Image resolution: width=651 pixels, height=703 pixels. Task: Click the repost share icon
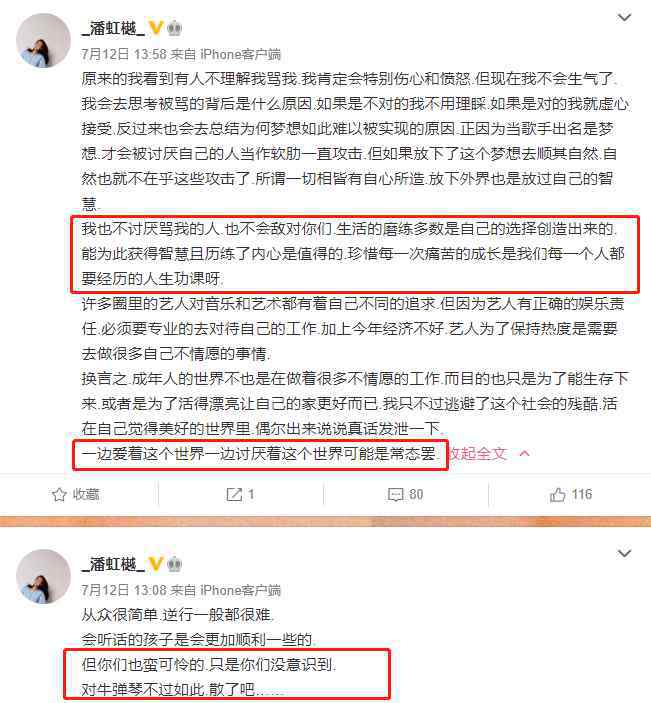[234, 495]
